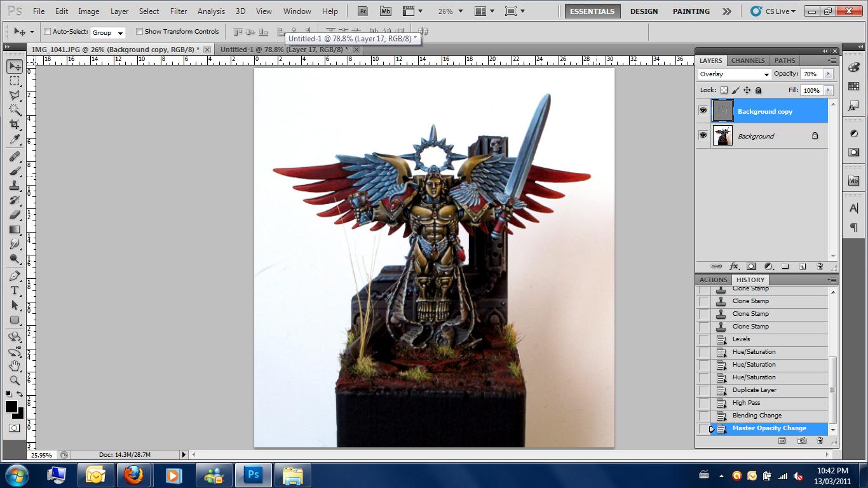This screenshot has width=868, height=488.
Task: Open the Layers panel options menu
Action: tap(831, 60)
